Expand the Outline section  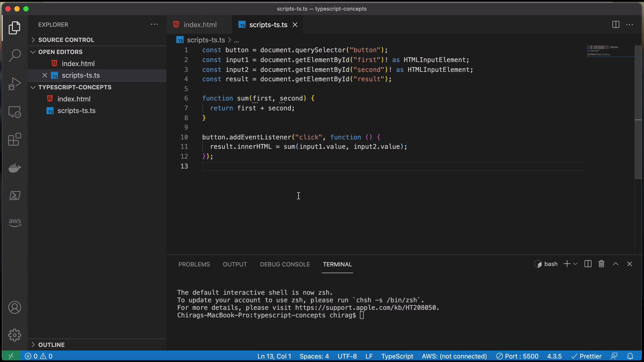click(97, 345)
